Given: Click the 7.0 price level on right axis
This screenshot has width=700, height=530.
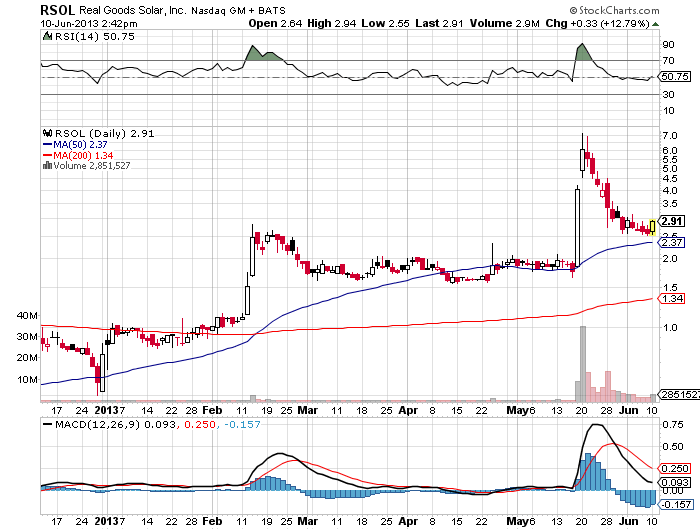Looking at the screenshot, I should pyautogui.click(x=670, y=135).
